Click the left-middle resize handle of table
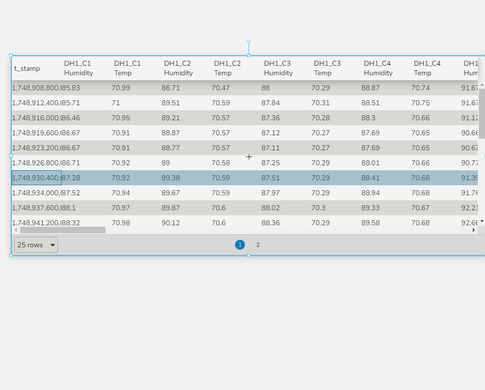This screenshot has height=390, width=485. [x=11, y=155]
